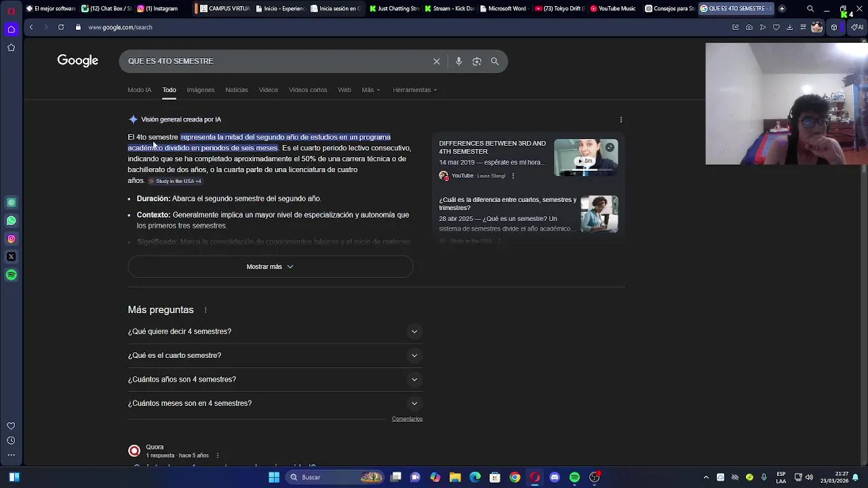Click the 'Study in the USA +4' source chip
The height and width of the screenshot is (488, 868).
[x=175, y=181]
